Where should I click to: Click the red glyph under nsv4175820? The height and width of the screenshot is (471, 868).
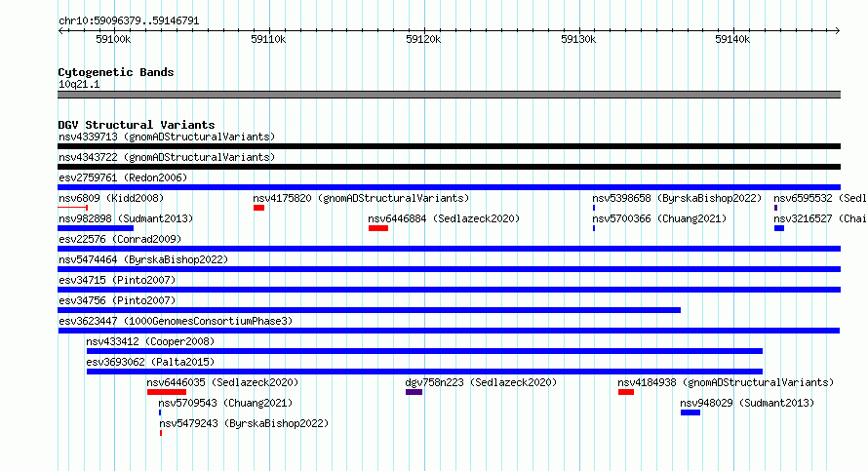point(258,208)
